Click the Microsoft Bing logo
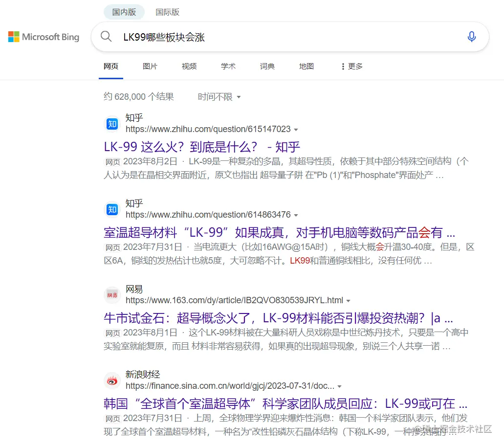The height and width of the screenshot is (446, 504). point(44,37)
